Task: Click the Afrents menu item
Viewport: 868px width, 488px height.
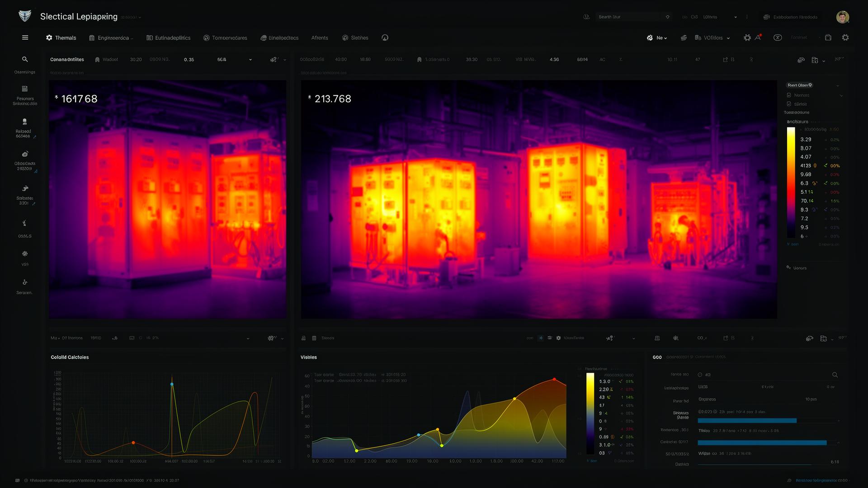Action: pos(320,38)
